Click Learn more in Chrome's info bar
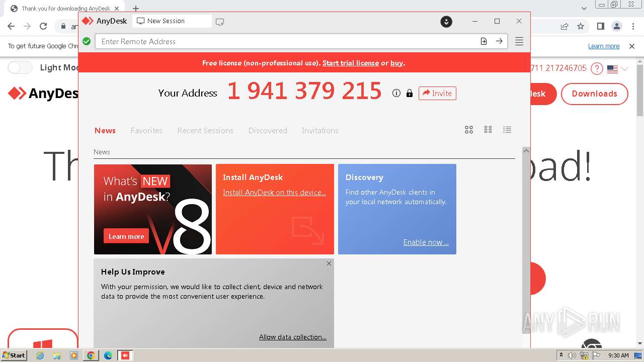Image resolution: width=644 pixels, height=362 pixels. click(604, 46)
